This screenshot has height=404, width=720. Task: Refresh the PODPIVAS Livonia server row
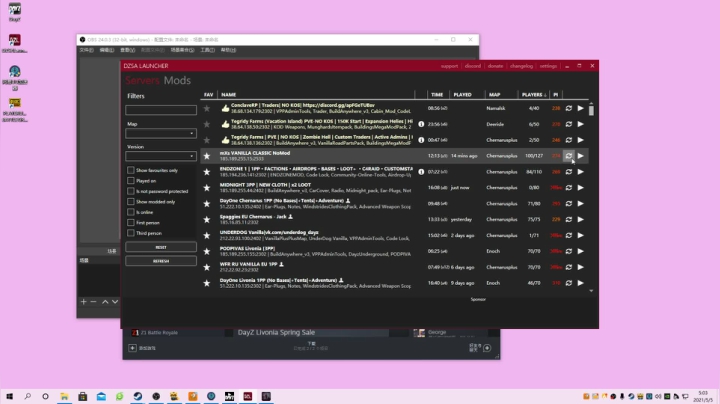pos(569,251)
